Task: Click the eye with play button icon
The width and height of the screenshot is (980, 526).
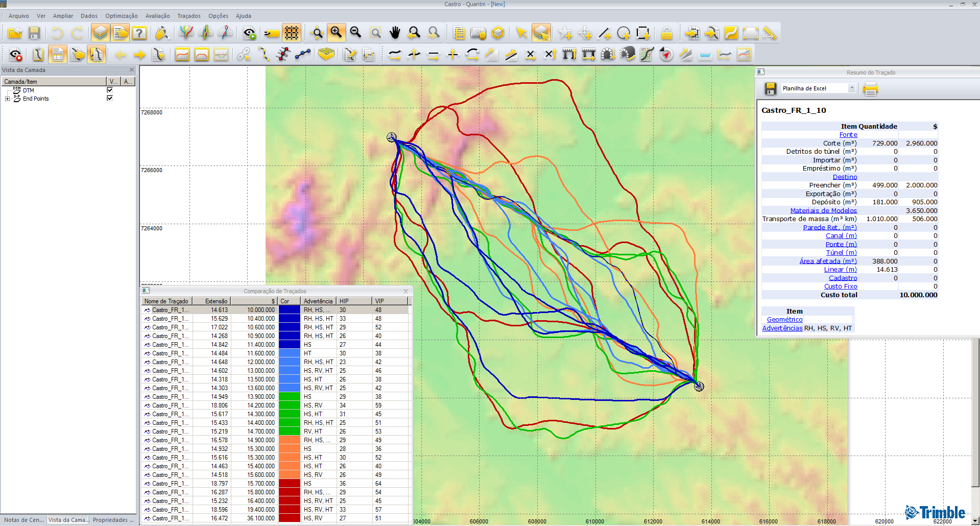Action: click(249, 33)
